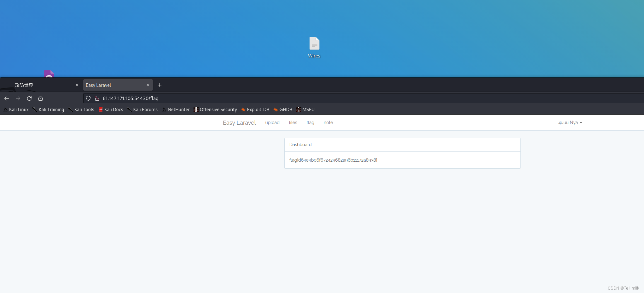
Task: Go back using the browser back arrow
Action: point(7,99)
